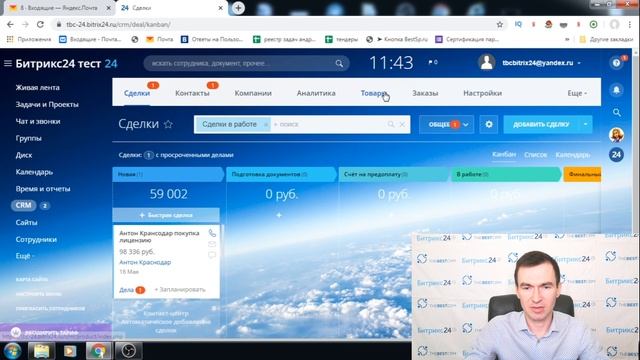
Task: Open the user avatar in right sidebar
Action: click(616, 134)
